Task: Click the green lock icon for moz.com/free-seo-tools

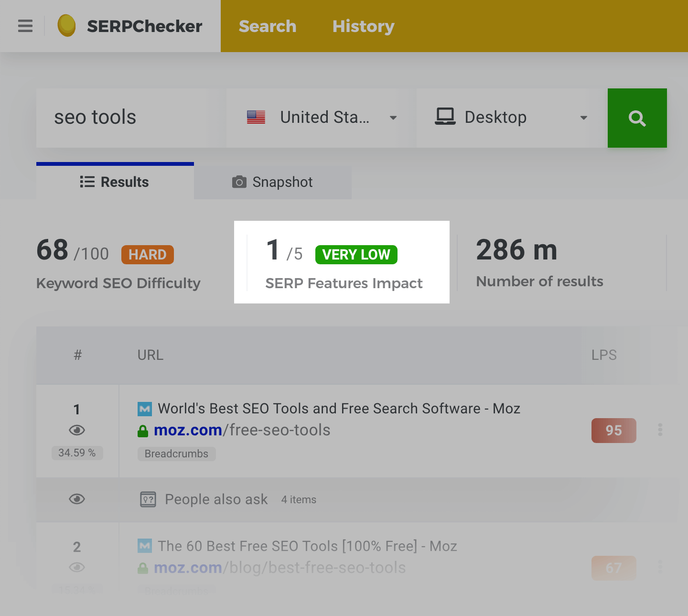Action: (143, 431)
